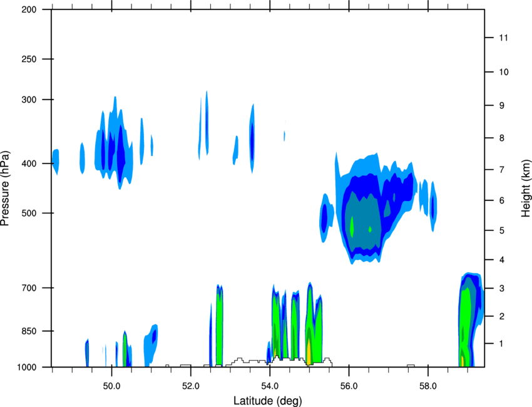Image resolution: width=532 pixels, height=407 pixels.
Task: Click the 700 pressure tick label
Action: pyautogui.click(x=29, y=288)
